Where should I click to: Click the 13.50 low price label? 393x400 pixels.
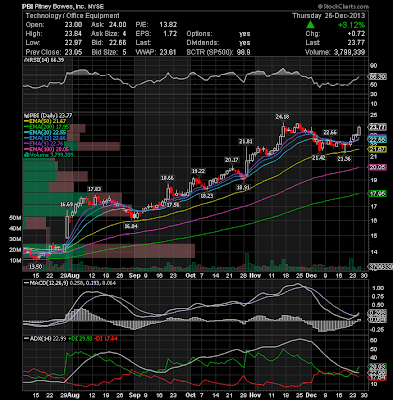point(35,267)
